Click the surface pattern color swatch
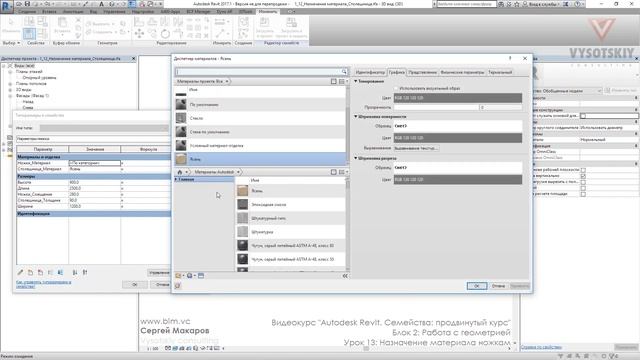 click(x=458, y=138)
